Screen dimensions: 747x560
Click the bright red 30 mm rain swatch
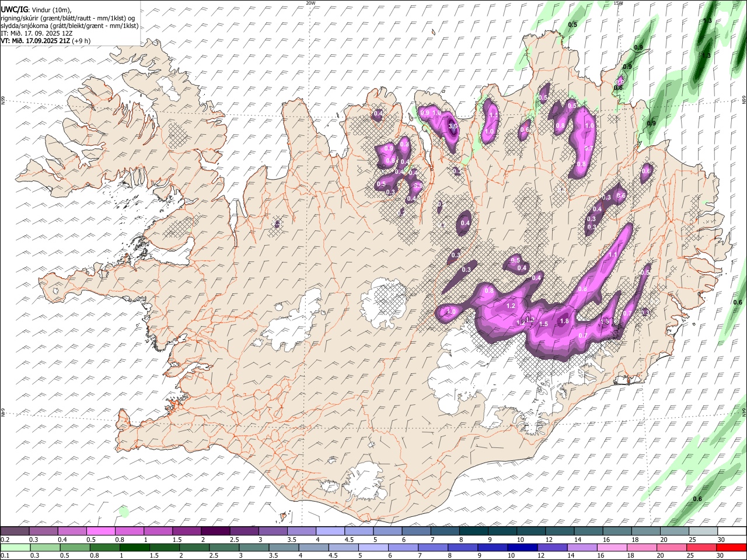point(731,547)
